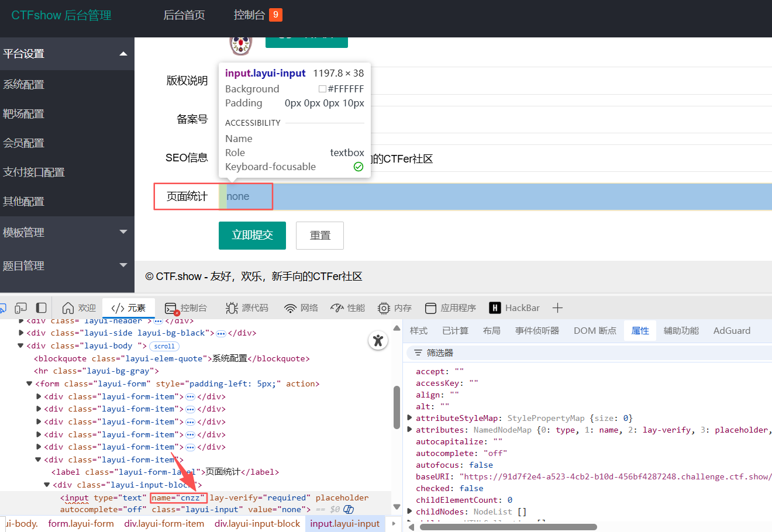Click the accessibility figure floating button

click(x=378, y=340)
